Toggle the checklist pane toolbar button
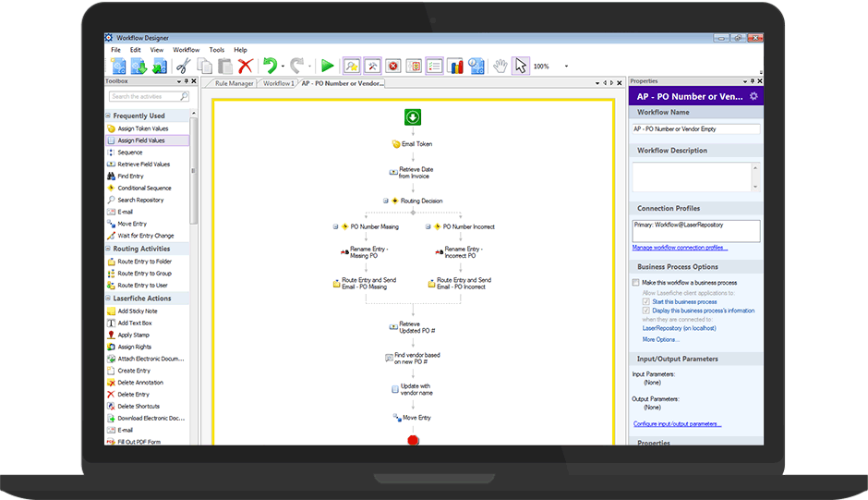Screen dimensions: 868x500 435,66
